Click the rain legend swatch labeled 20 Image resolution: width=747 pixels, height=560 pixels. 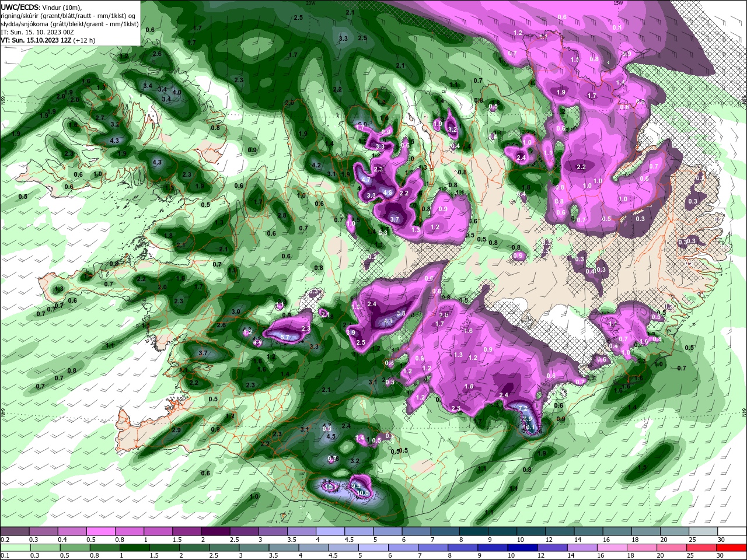672,548
